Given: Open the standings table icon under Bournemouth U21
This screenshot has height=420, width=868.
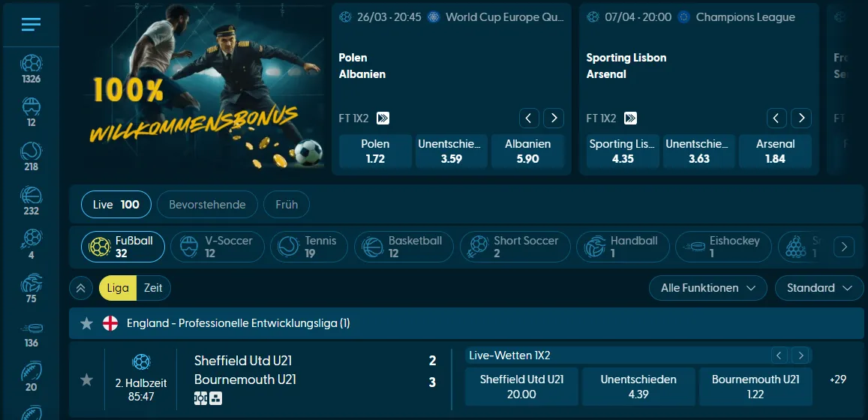Looking at the screenshot, I should [216, 397].
